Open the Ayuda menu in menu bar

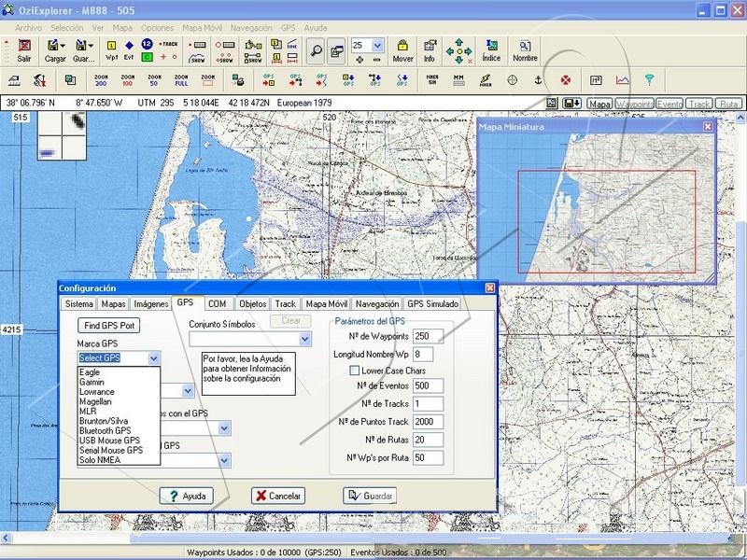tap(316, 28)
